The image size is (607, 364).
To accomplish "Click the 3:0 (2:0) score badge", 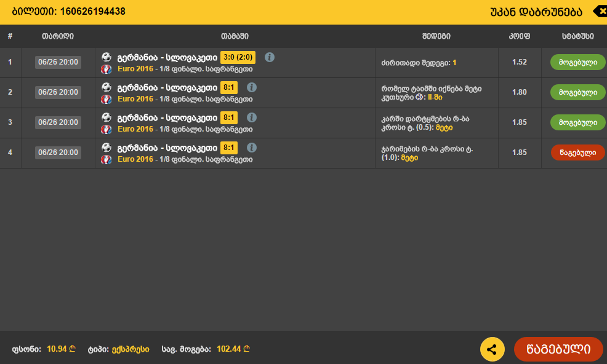I will click(x=238, y=57).
